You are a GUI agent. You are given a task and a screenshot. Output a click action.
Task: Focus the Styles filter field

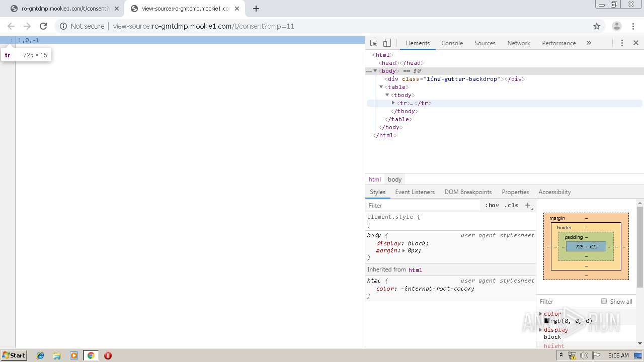(423, 206)
